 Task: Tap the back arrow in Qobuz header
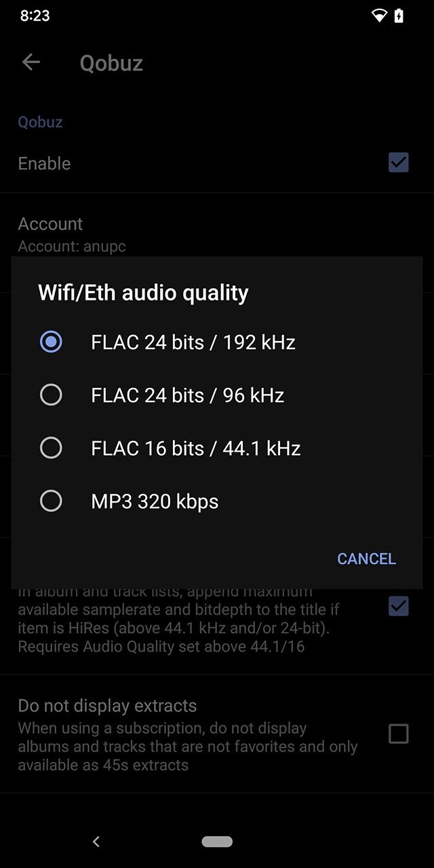point(31,62)
